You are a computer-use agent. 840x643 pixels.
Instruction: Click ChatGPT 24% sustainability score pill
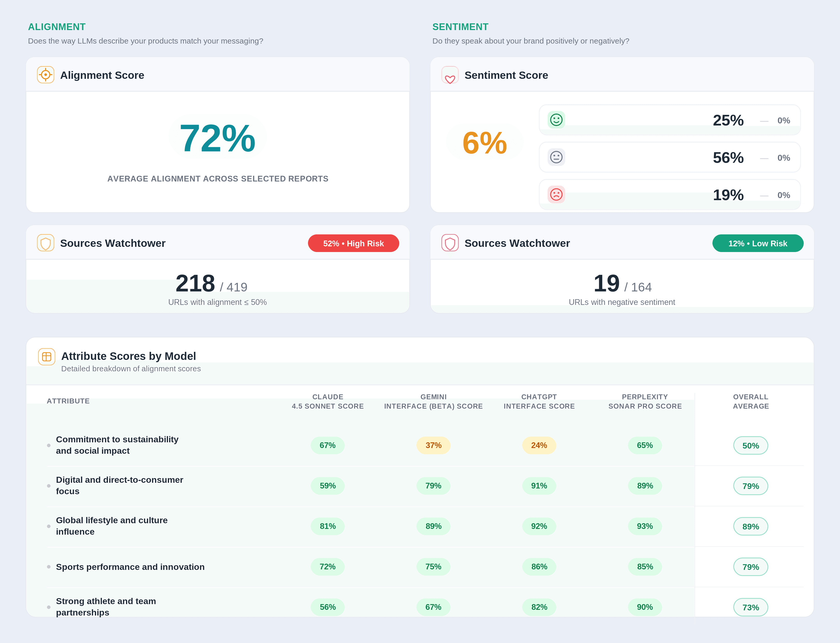(x=539, y=445)
